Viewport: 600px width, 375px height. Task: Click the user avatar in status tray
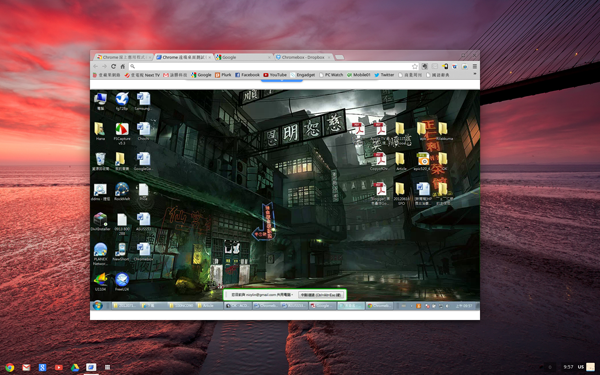click(x=591, y=367)
